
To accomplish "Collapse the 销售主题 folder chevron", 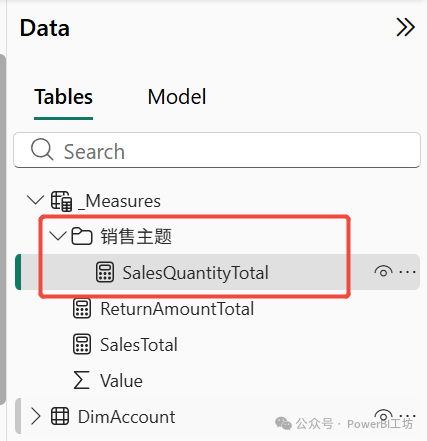I will 58,236.
